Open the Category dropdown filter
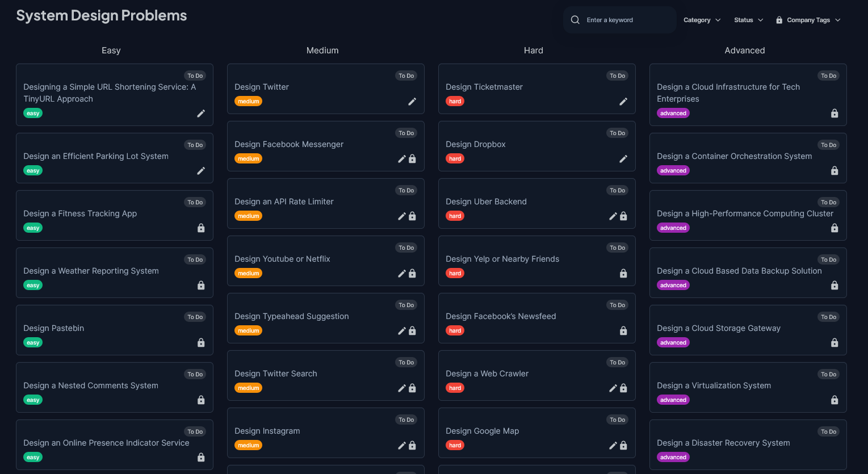This screenshot has height=474, width=868. pyautogui.click(x=702, y=20)
